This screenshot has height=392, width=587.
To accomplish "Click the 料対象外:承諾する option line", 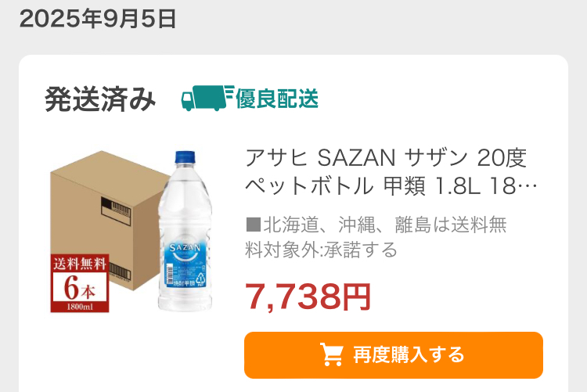I will pyautogui.click(x=321, y=250).
